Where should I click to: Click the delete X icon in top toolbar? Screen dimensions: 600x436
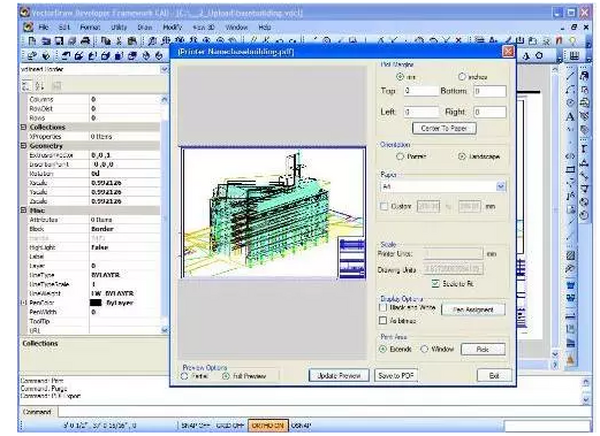pyautogui.click(x=458, y=40)
